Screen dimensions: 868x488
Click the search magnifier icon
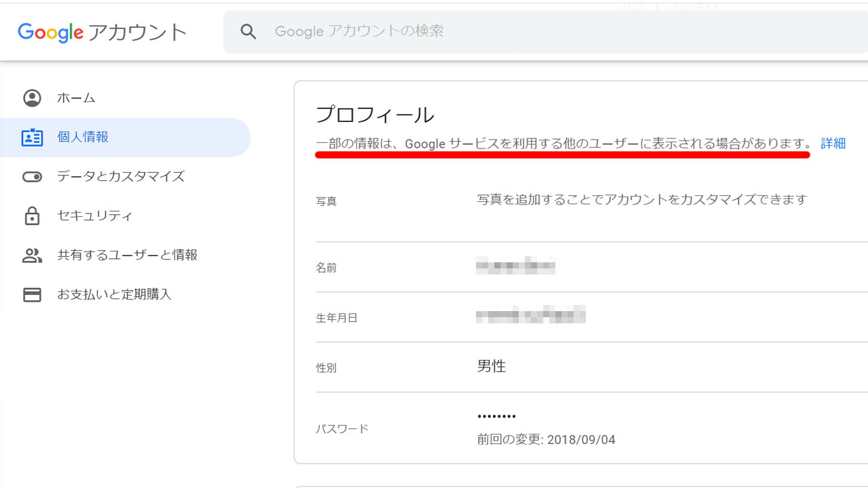[248, 31]
